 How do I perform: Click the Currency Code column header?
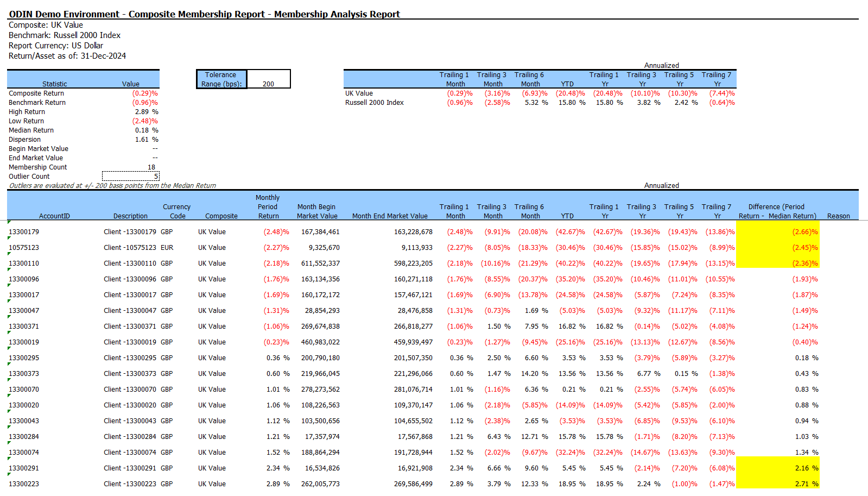point(177,211)
